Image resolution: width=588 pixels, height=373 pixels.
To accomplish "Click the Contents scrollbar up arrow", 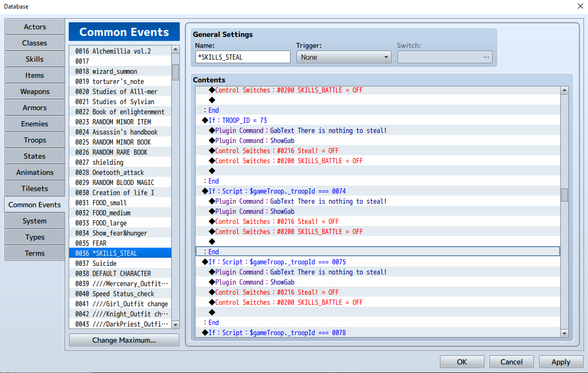I will pos(564,90).
